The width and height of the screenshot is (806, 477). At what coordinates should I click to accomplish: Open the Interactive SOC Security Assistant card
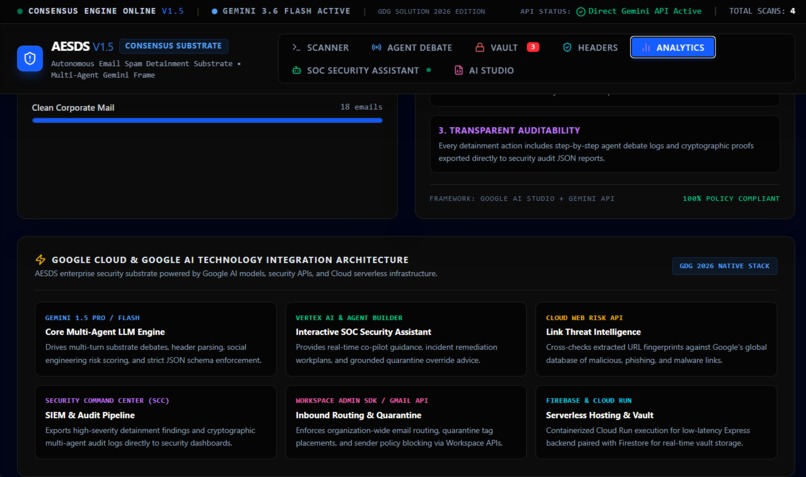pyautogui.click(x=406, y=339)
